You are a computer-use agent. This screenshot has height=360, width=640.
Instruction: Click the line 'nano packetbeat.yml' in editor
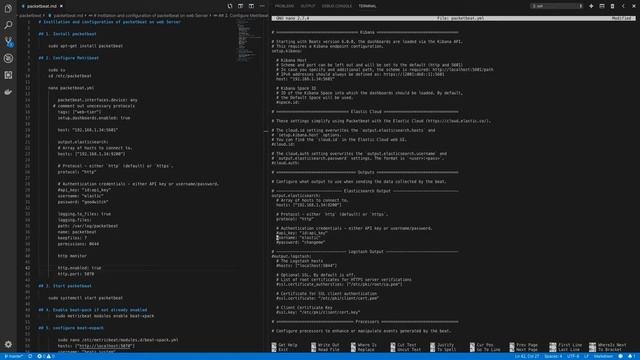[x=71, y=88]
